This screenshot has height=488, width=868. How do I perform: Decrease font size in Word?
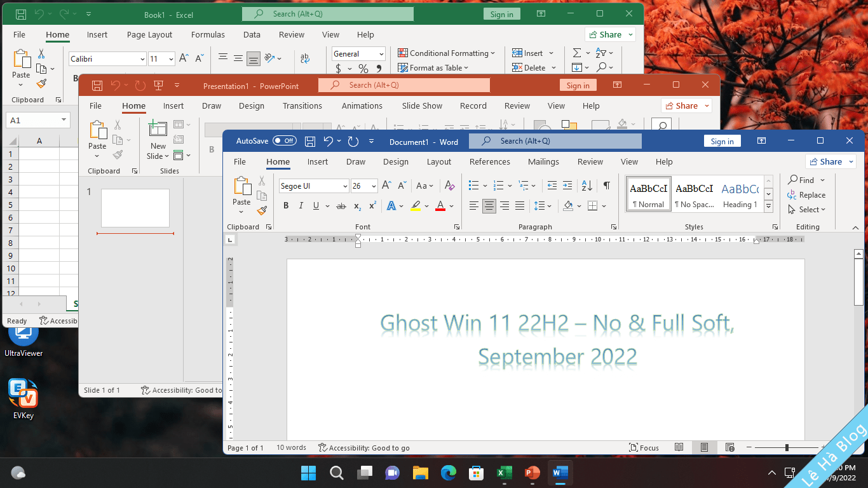pos(402,186)
